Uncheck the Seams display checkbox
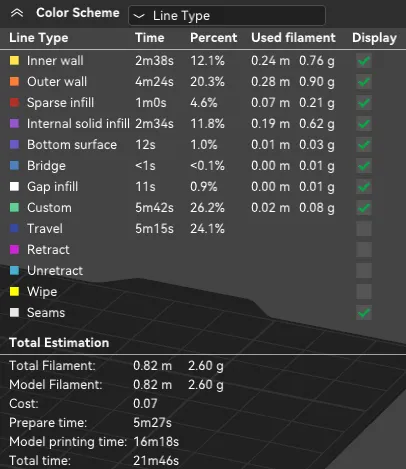This screenshot has height=469, width=406. [364, 313]
